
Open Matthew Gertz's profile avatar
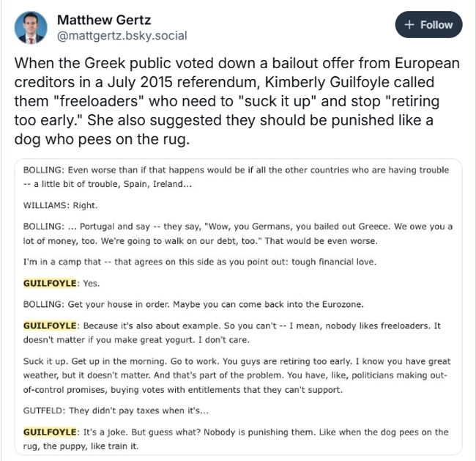click(x=31, y=28)
